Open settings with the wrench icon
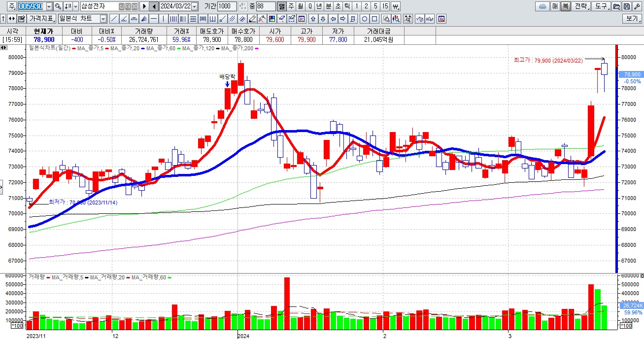Image resolution: width=644 pixels, height=339 pixels. [636, 6]
